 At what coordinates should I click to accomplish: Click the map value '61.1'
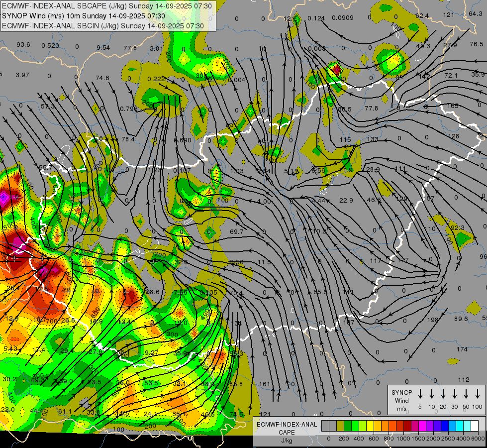pyautogui.click(x=65, y=412)
